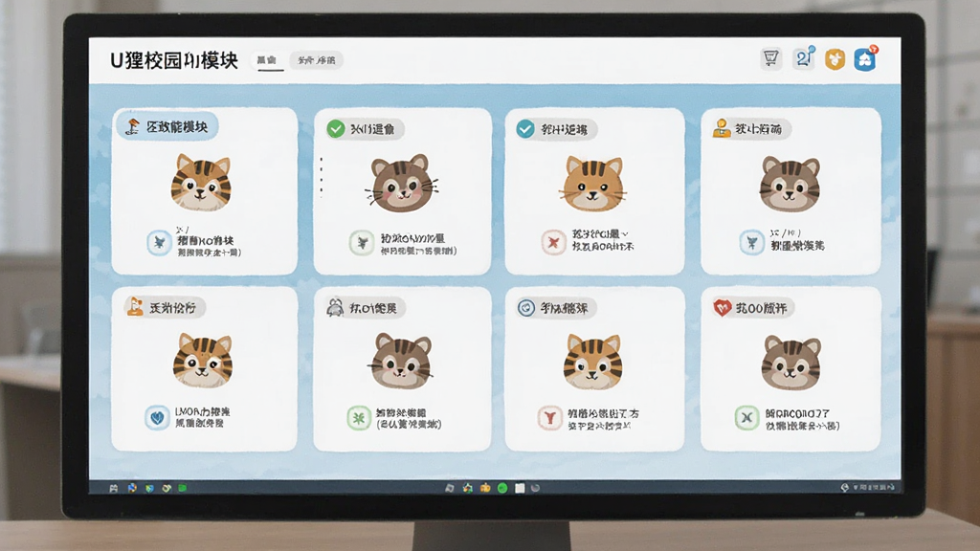
Task: Click the blue number 2 notification icon
Action: [x=804, y=57]
